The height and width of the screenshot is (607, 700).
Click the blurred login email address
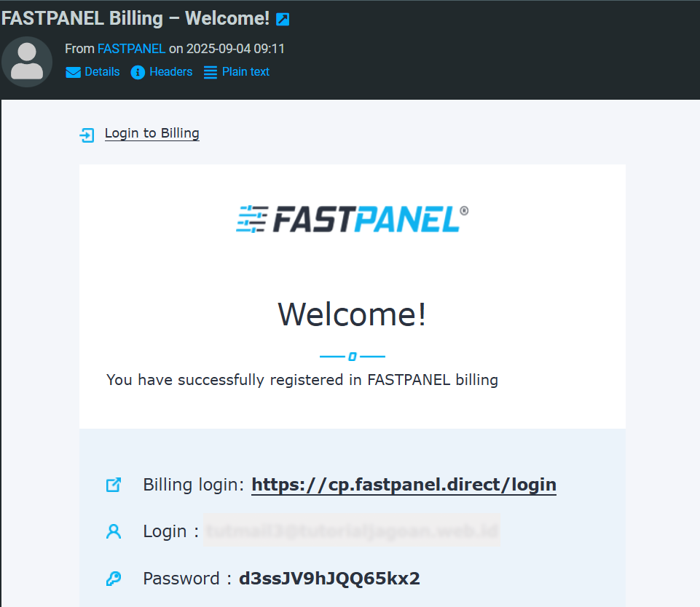(352, 531)
